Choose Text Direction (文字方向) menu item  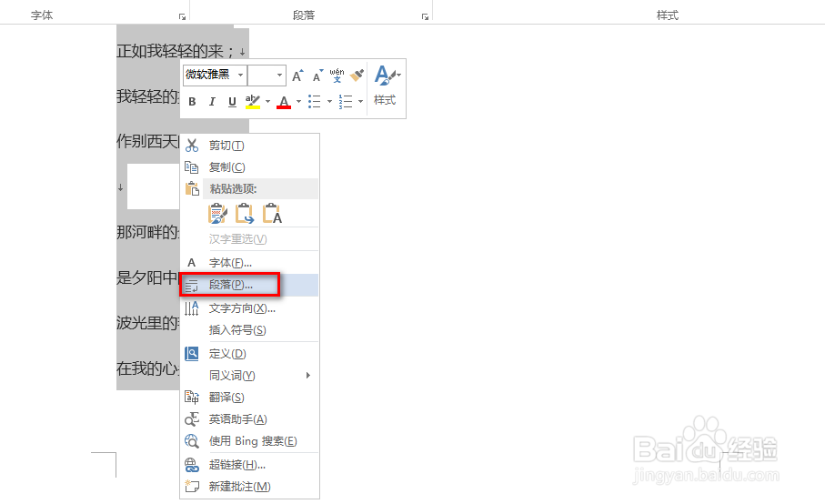pyautogui.click(x=249, y=308)
